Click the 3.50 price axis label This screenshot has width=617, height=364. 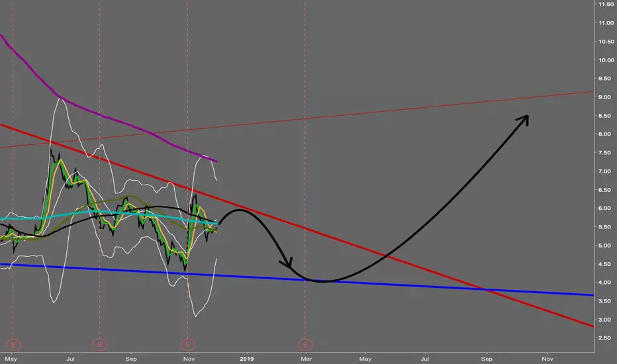coord(605,300)
